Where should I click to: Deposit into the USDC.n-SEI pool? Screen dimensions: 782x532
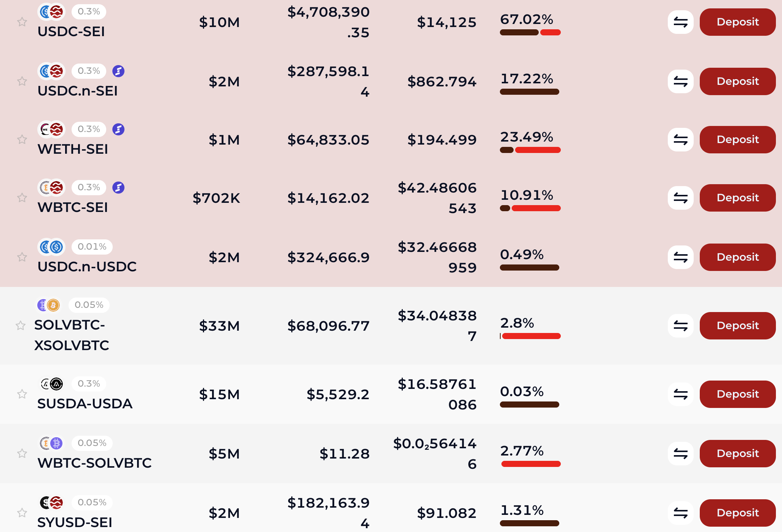coord(737,81)
